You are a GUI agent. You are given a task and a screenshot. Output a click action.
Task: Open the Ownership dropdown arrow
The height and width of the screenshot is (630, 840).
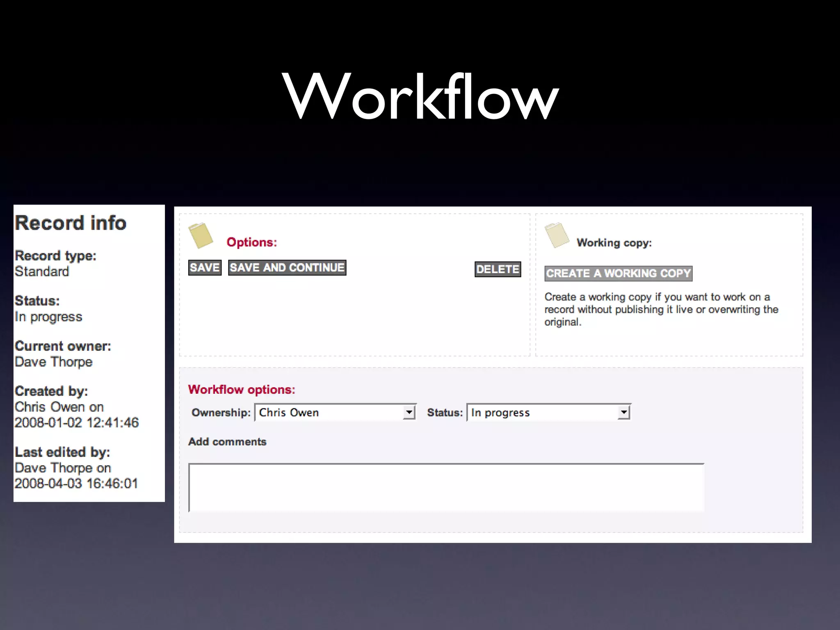tap(409, 412)
